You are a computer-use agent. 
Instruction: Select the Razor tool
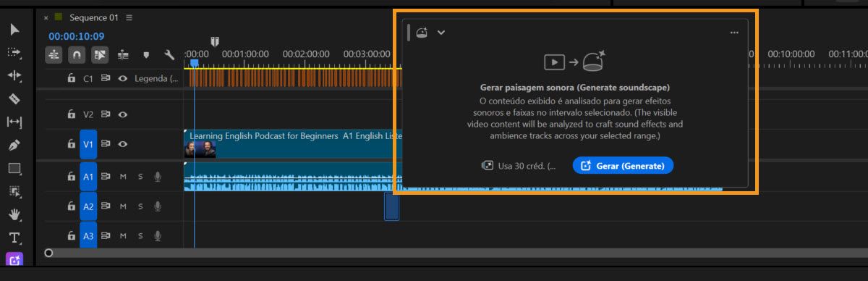(14, 98)
